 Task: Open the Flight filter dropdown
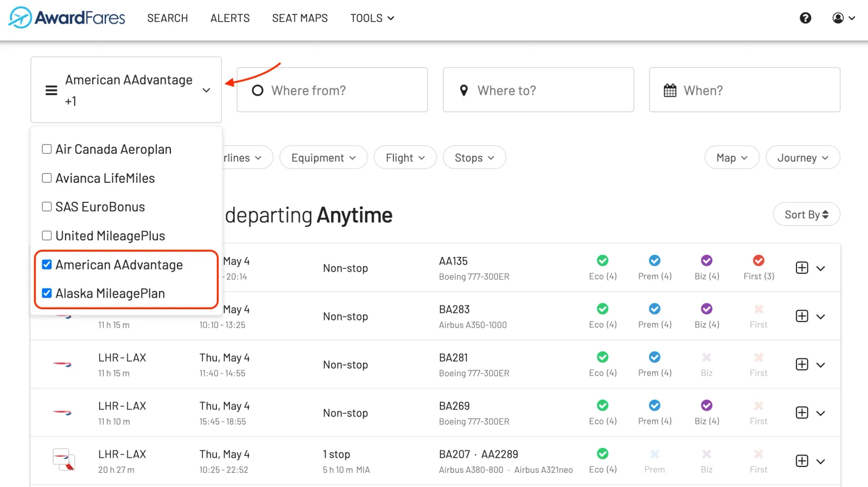[405, 158]
